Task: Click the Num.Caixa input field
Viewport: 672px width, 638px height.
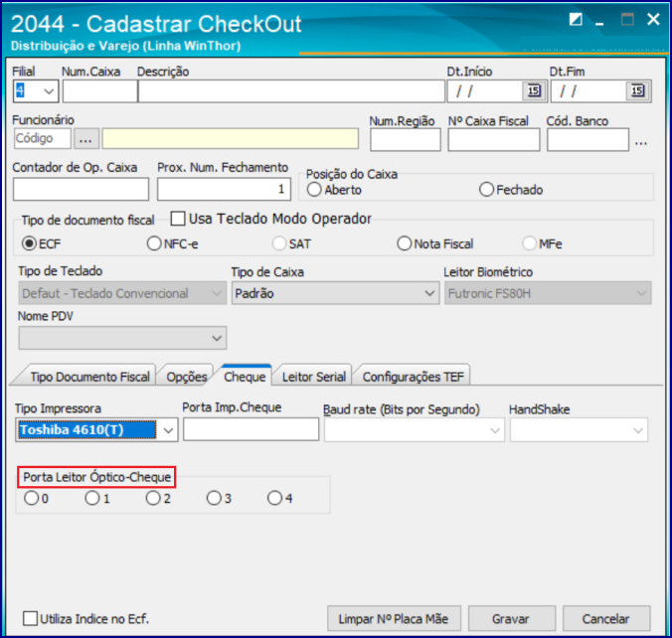Action: [x=100, y=91]
